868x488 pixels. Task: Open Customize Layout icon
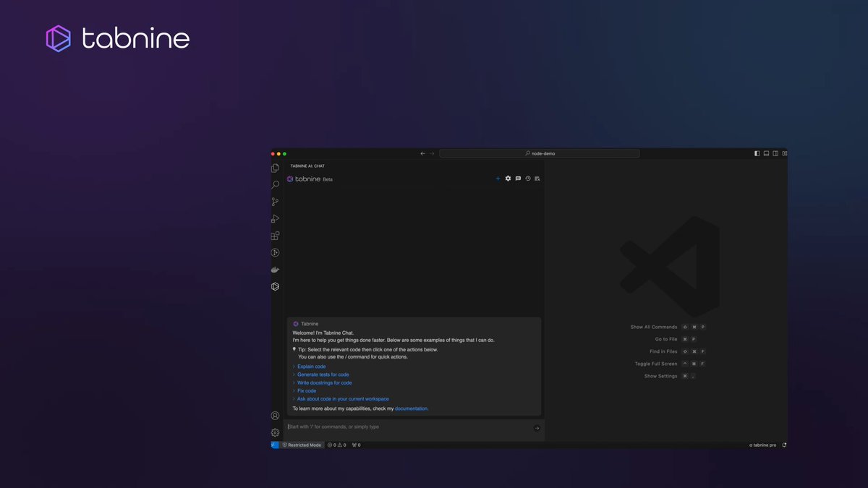coord(785,153)
